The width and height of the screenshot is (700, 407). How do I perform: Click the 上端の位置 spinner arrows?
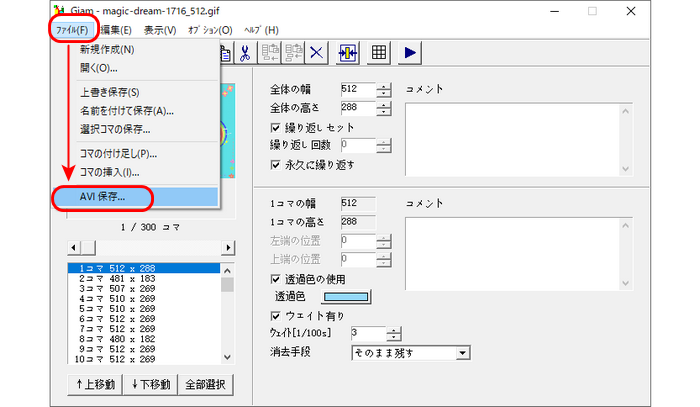(x=383, y=260)
